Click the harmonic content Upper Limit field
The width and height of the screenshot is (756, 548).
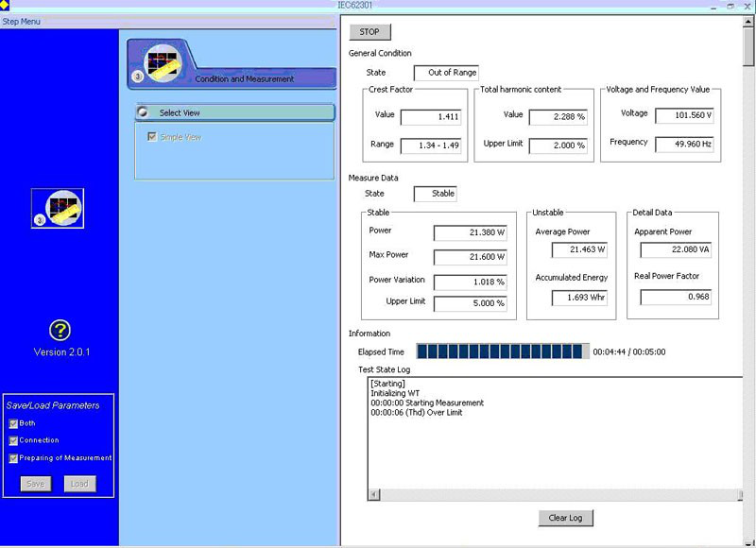(x=558, y=146)
